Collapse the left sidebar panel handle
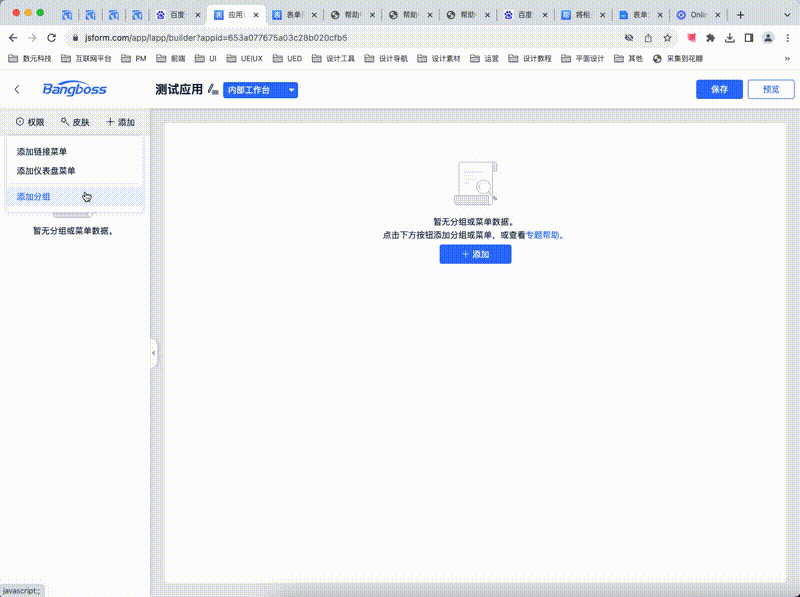800x597 pixels. [153, 353]
